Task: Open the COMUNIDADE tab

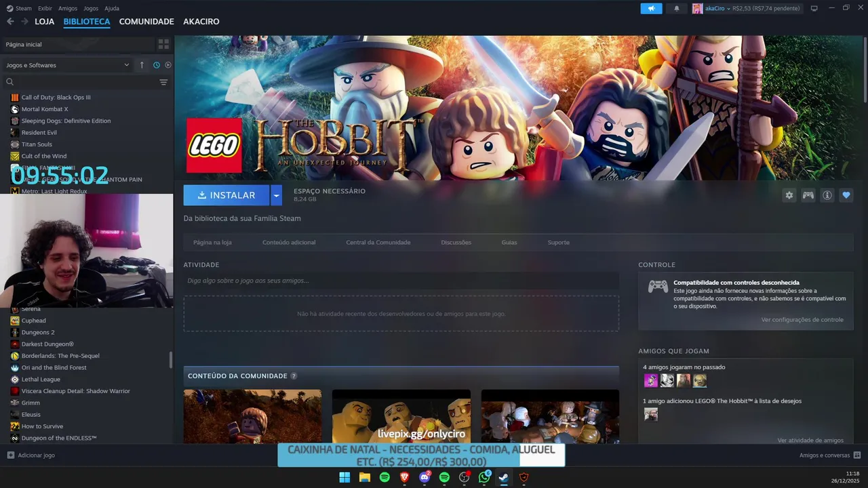Action: [x=146, y=22]
